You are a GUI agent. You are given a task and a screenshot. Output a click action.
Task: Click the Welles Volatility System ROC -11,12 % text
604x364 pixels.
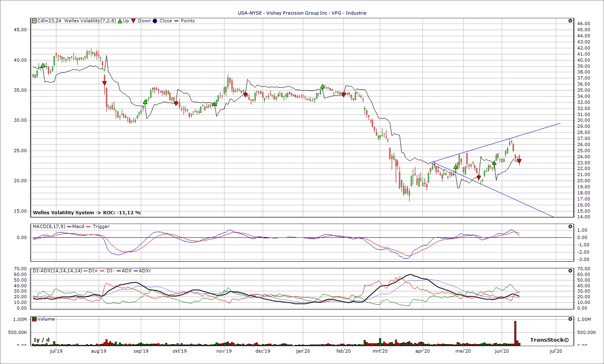87,213
